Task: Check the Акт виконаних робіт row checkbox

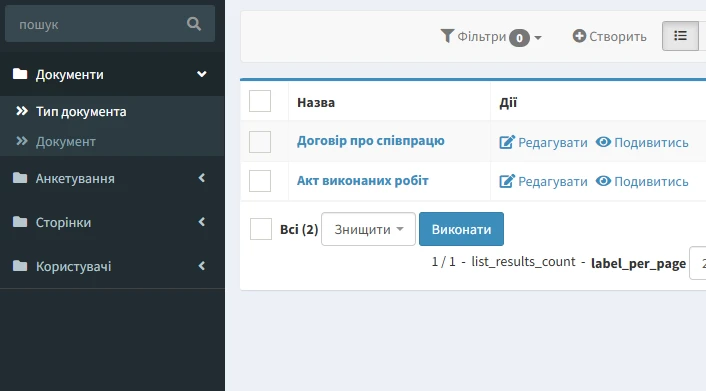Action: click(x=260, y=181)
